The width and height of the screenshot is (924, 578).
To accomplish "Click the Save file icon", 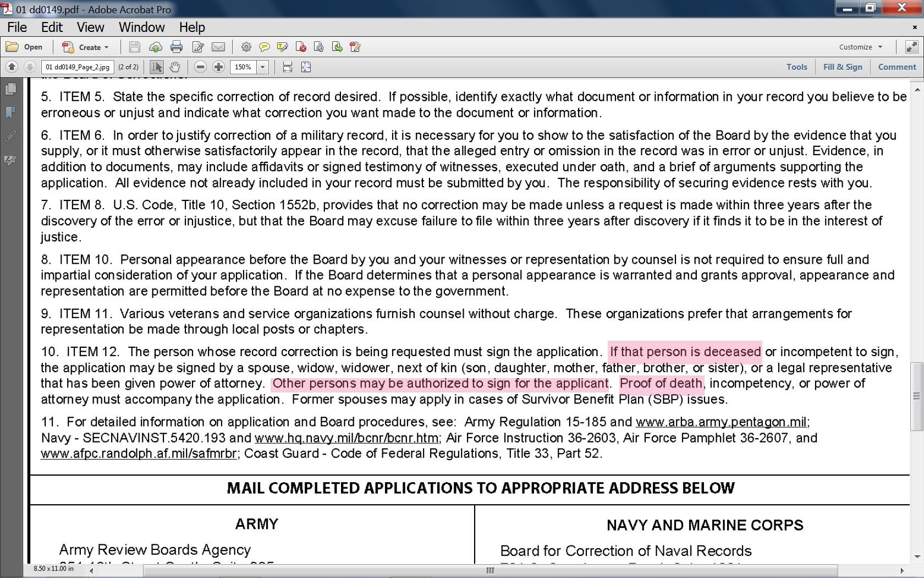I will 134,47.
